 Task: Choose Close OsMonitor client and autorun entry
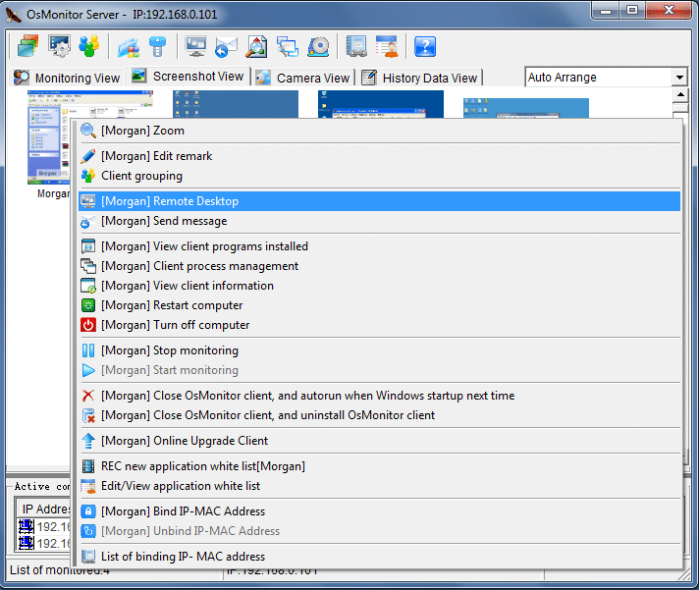click(380, 395)
